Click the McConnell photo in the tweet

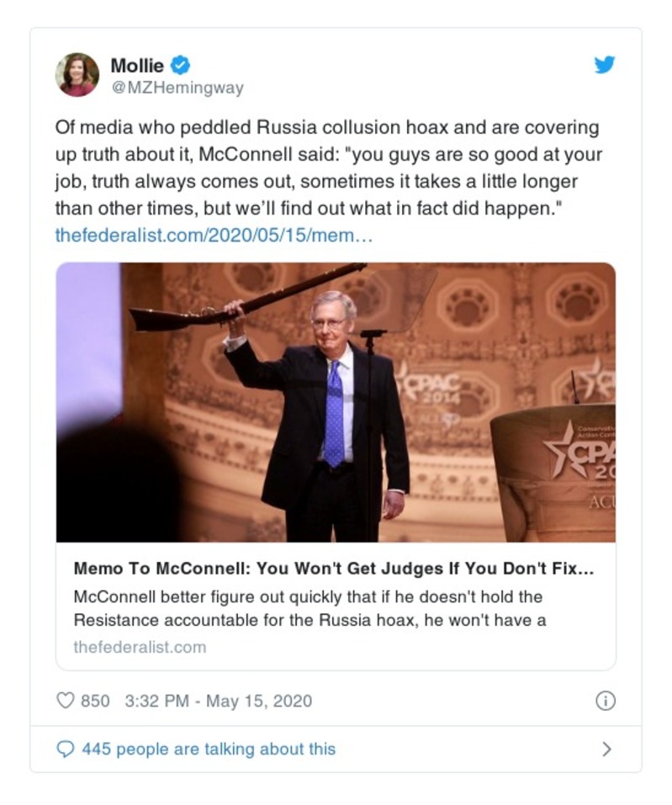coord(336,402)
